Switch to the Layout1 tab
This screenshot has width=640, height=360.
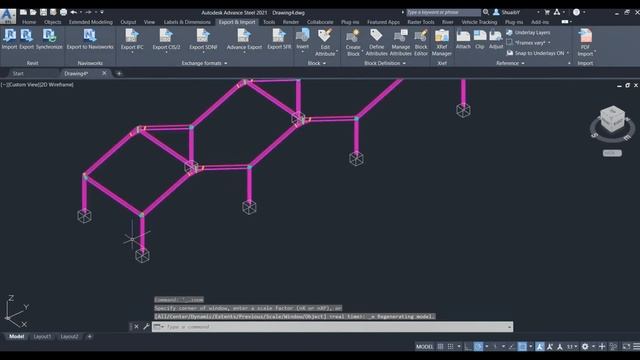pyautogui.click(x=42, y=336)
